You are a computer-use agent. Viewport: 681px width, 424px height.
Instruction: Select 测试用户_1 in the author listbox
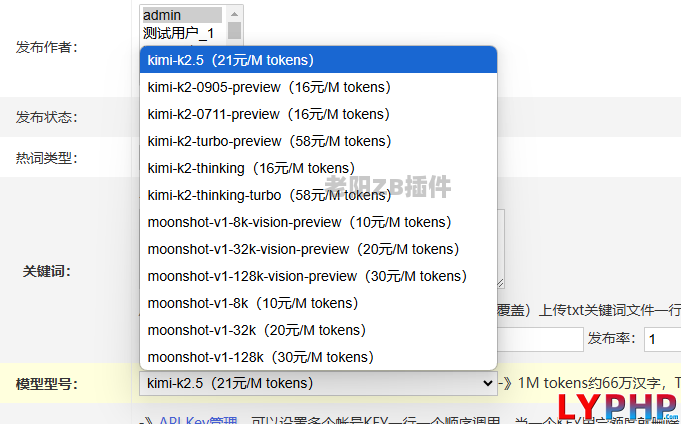(x=181, y=33)
